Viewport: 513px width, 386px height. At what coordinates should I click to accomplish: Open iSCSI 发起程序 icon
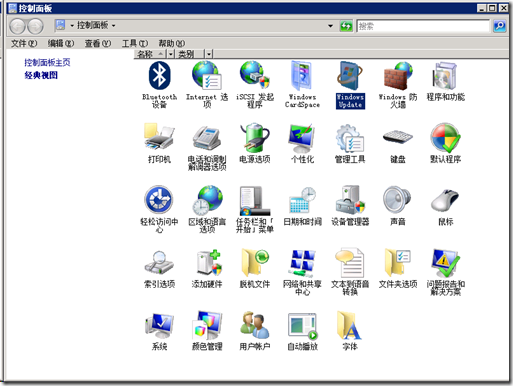[255, 85]
